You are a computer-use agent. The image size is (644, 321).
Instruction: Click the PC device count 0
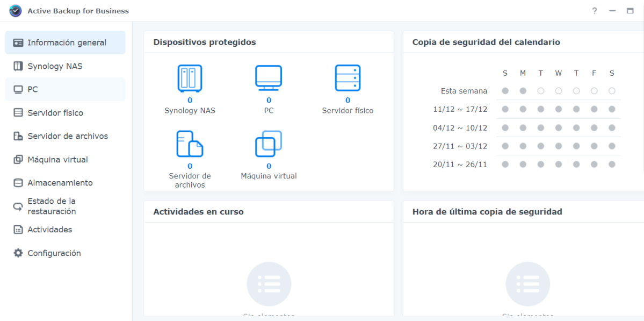(x=269, y=101)
